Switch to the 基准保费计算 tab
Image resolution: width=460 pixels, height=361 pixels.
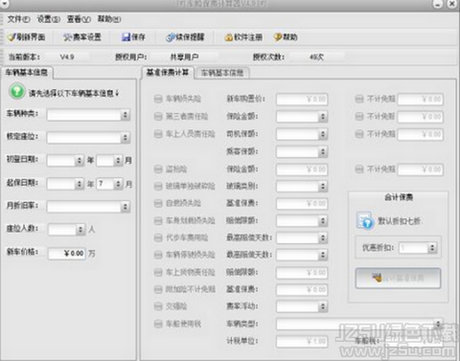[x=168, y=72]
